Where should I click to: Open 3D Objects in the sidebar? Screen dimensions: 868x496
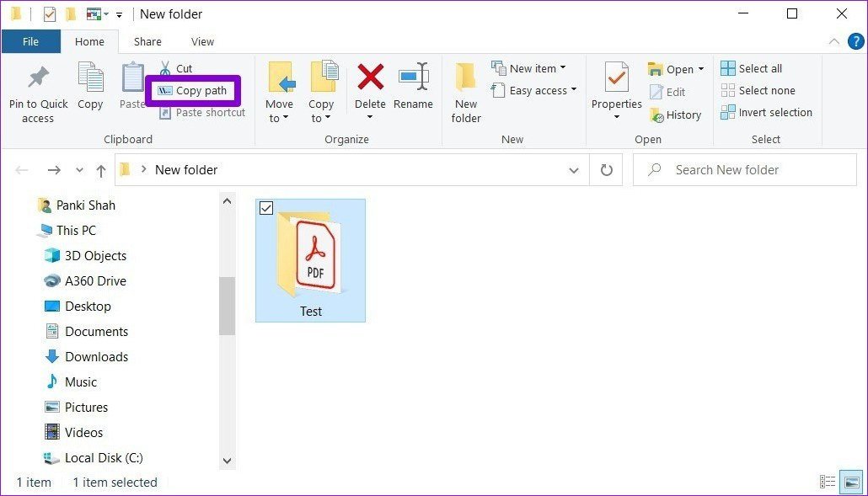85,256
